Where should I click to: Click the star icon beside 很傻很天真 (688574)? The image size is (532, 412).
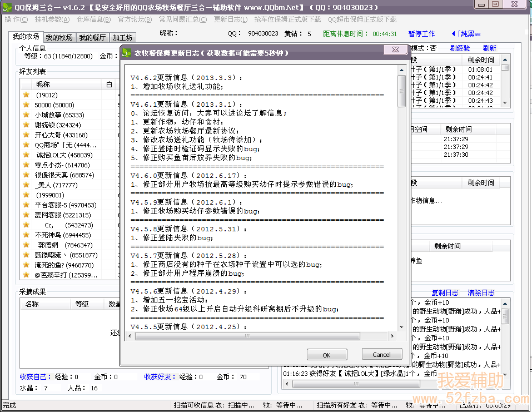[x=26, y=175]
